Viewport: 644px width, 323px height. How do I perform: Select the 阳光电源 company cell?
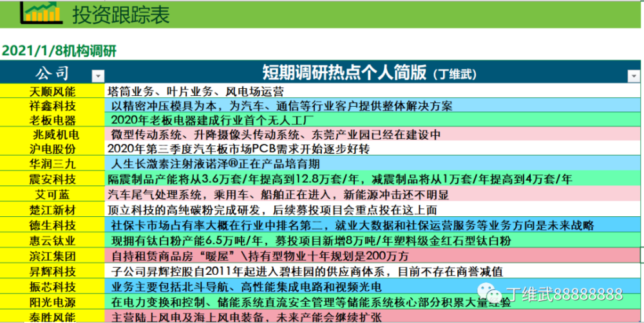[53, 302]
